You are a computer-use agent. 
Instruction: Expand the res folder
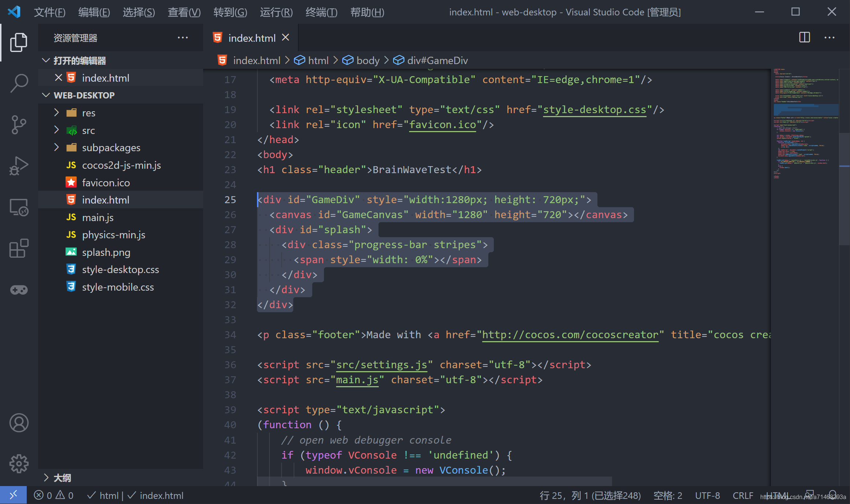89,113
